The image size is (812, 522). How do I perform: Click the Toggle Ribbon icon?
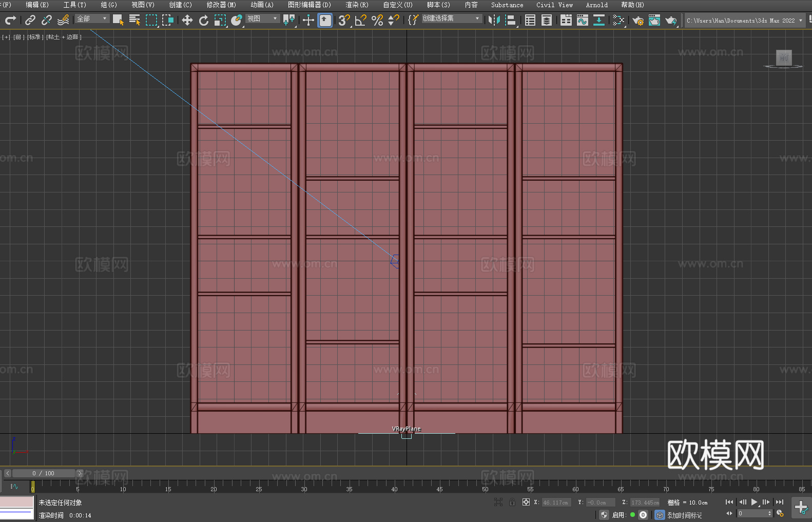(566, 20)
